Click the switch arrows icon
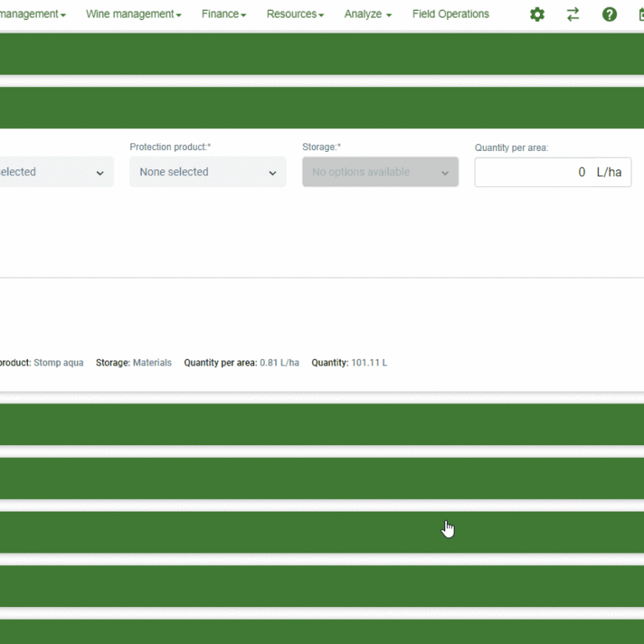644x644 pixels. [x=573, y=14]
